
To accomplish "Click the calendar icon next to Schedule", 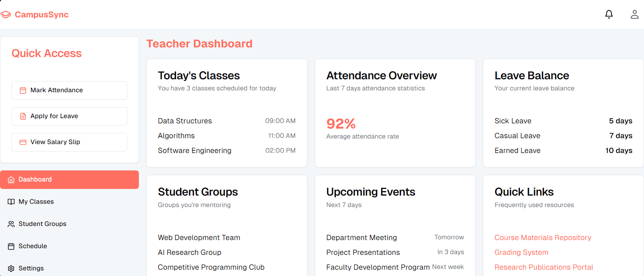I will point(11,246).
